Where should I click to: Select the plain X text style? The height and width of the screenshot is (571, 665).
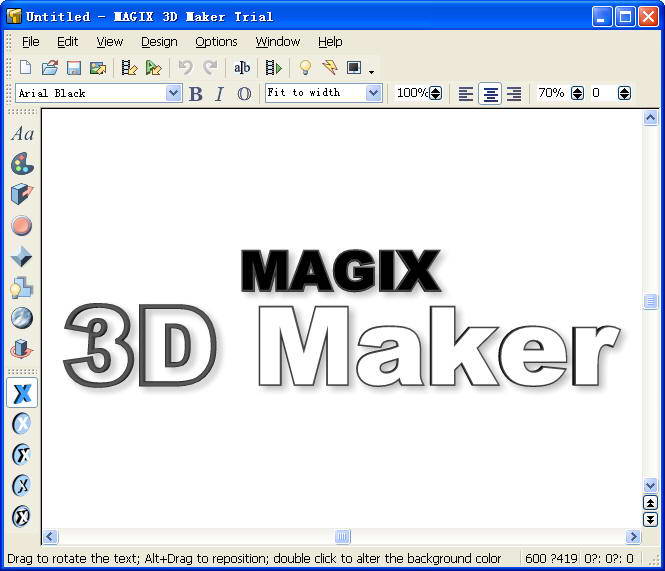(x=22, y=393)
